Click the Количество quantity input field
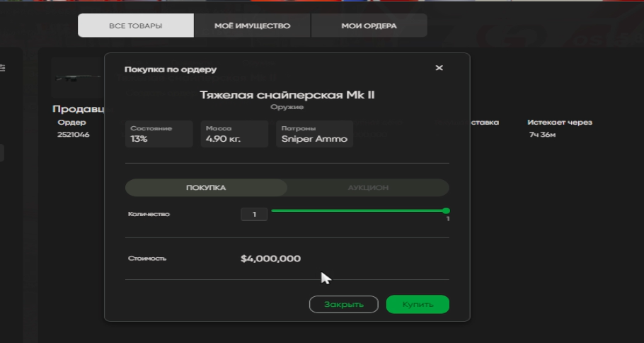The image size is (644, 343). (253, 214)
